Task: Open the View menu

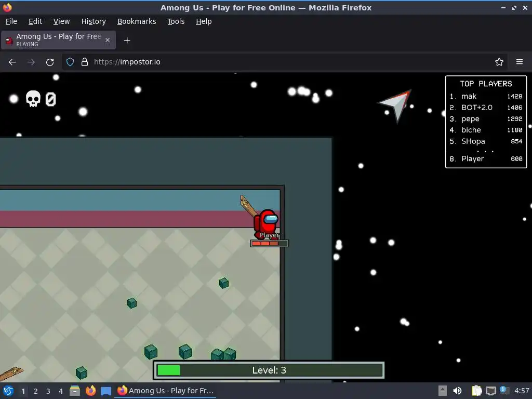Action: (x=61, y=21)
